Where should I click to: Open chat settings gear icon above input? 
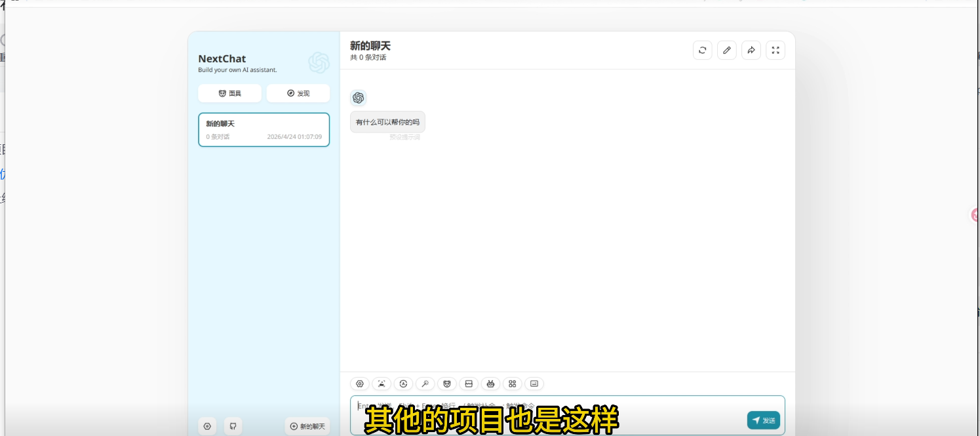tap(359, 384)
